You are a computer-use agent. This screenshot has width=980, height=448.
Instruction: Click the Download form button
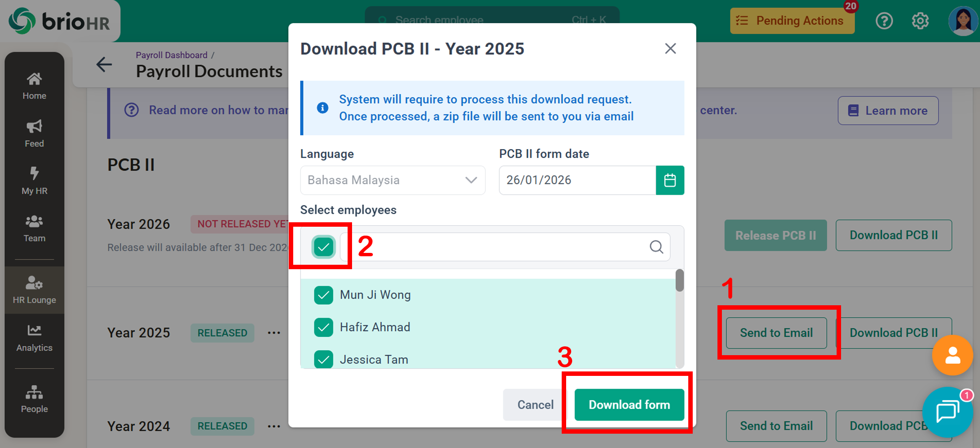click(x=629, y=405)
